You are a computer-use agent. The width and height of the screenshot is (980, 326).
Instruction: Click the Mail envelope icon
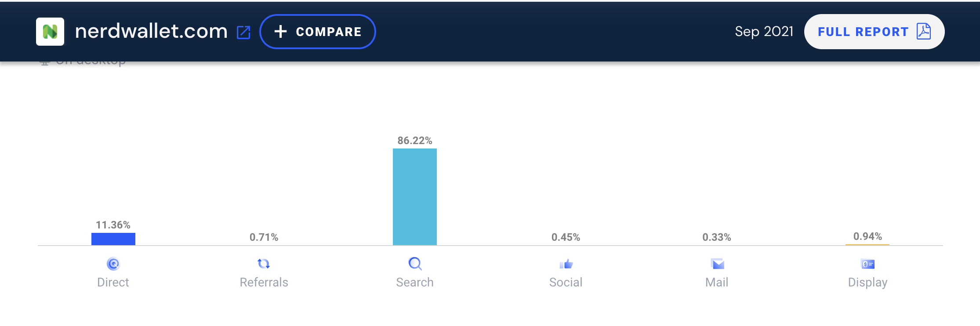point(717,264)
